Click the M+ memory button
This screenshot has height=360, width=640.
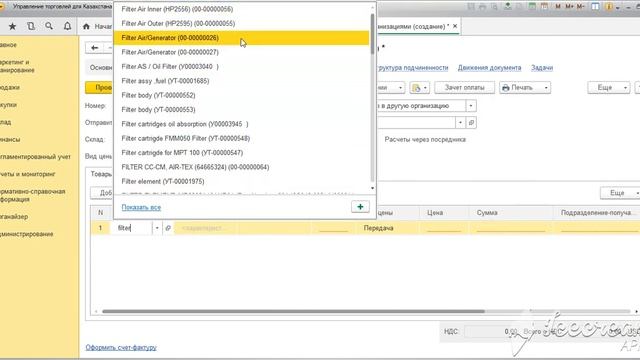coord(569,7)
